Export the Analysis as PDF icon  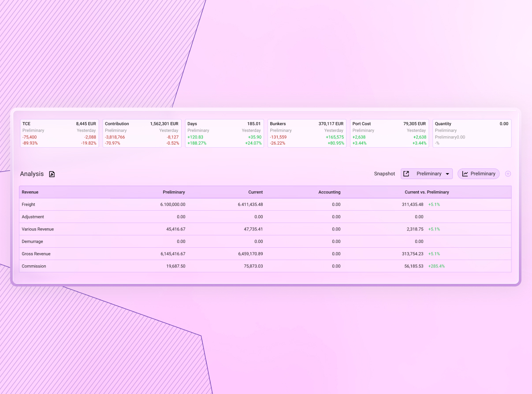[x=52, y=174]
